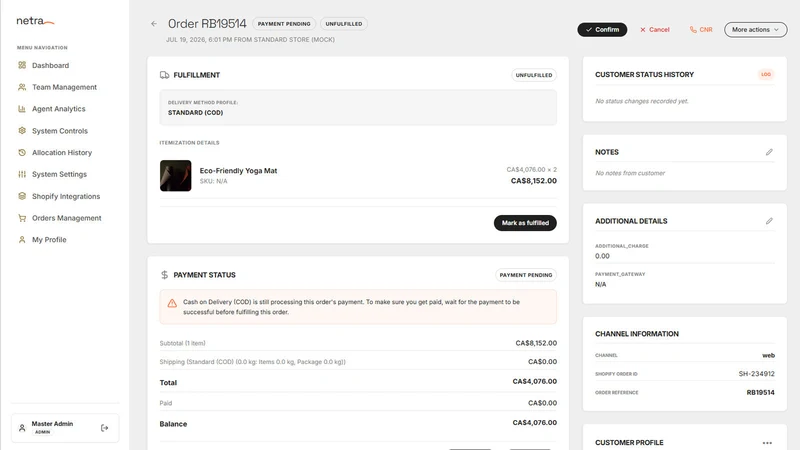
Task: Click the PAYMENT PENDING badge in header
Action: coord(284,24)
